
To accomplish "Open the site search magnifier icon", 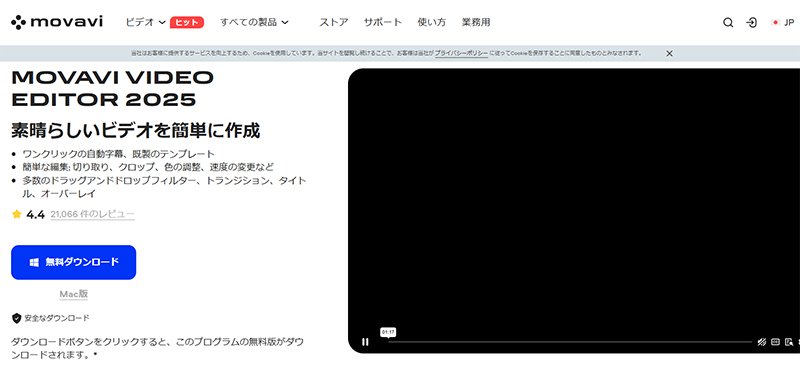I will [x=728, y=22].
